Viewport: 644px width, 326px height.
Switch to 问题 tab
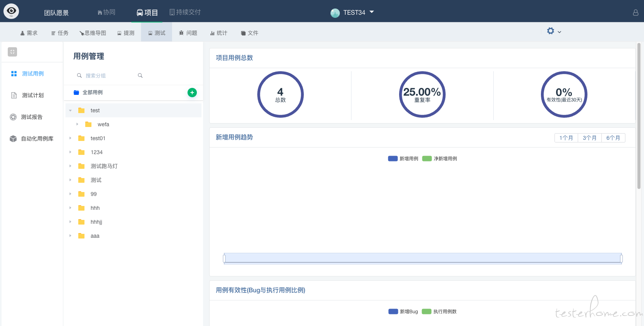(188, 33)
